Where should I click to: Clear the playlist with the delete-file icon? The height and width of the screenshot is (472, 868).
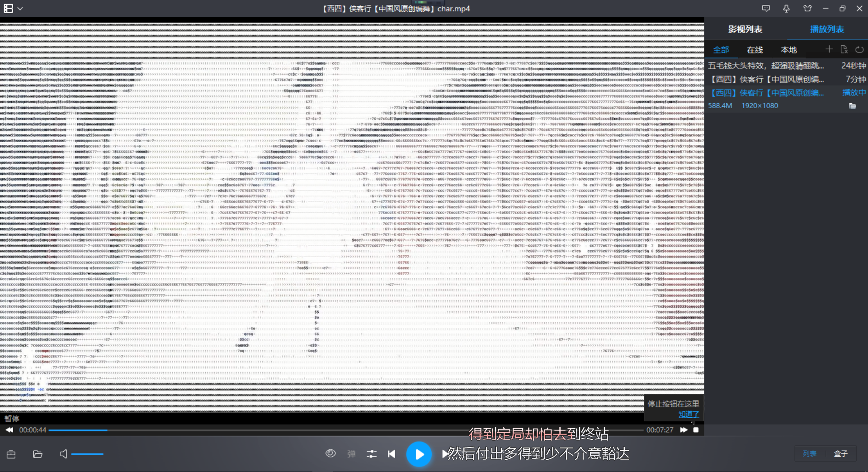coord(844,49)
